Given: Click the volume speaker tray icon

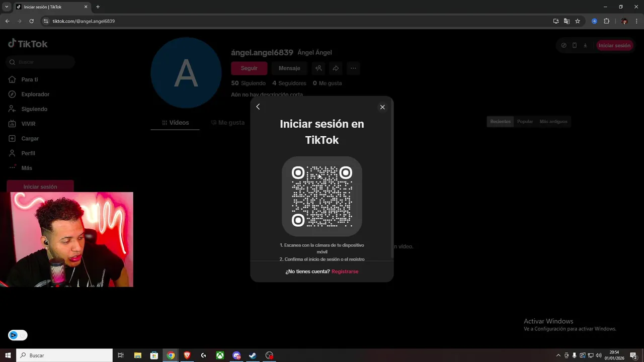Looking at the screenshot, I should 599,355.
